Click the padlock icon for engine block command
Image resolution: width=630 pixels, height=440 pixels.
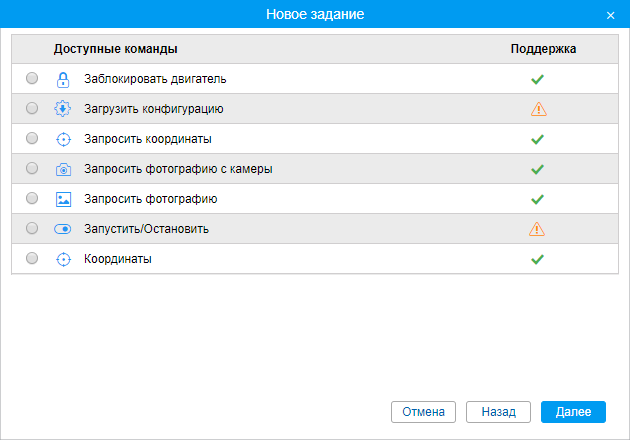pos(63,79)
